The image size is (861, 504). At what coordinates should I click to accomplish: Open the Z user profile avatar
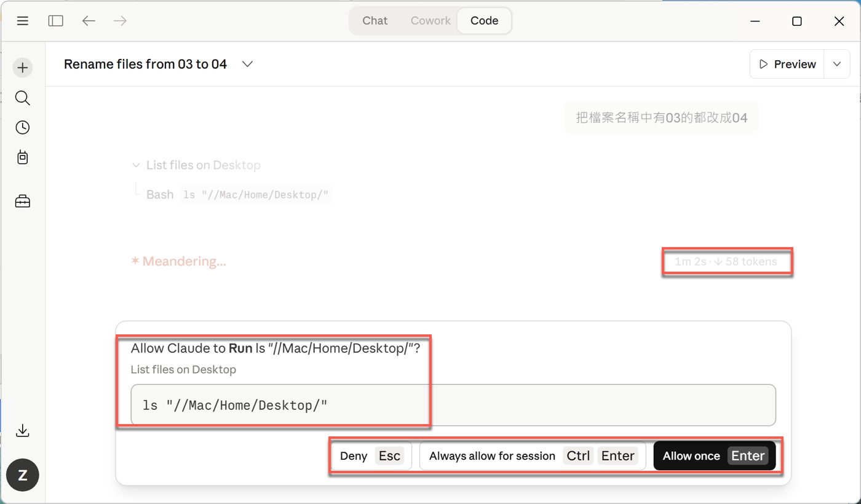coord(23,475)
